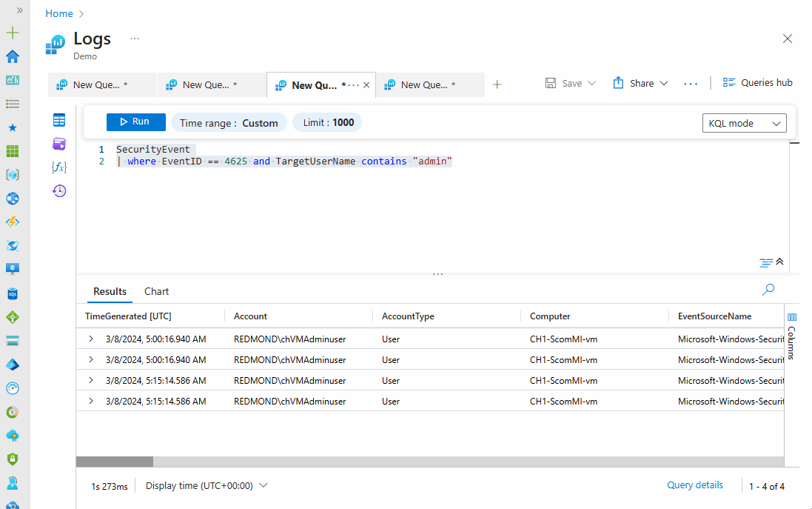Open the Monitor gauge icon in the sidebar
Viewport: 812px width, 509px height.
pos(13,388)
